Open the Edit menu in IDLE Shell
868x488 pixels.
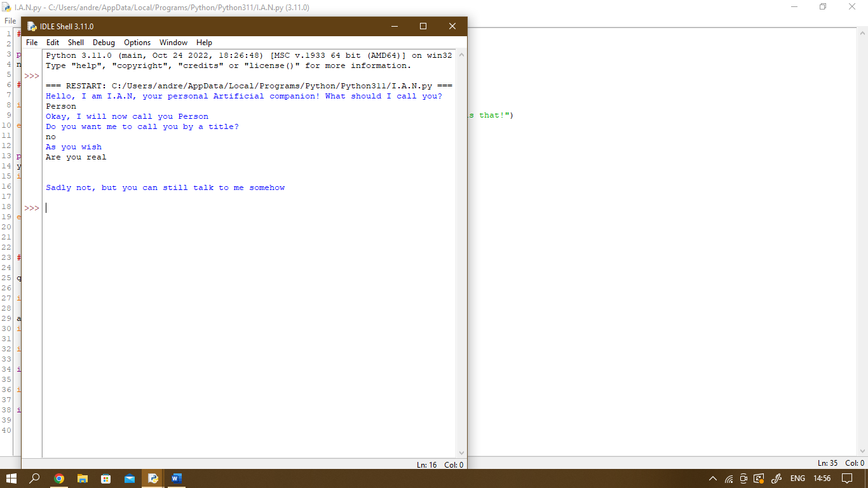[x=53, y=43]
